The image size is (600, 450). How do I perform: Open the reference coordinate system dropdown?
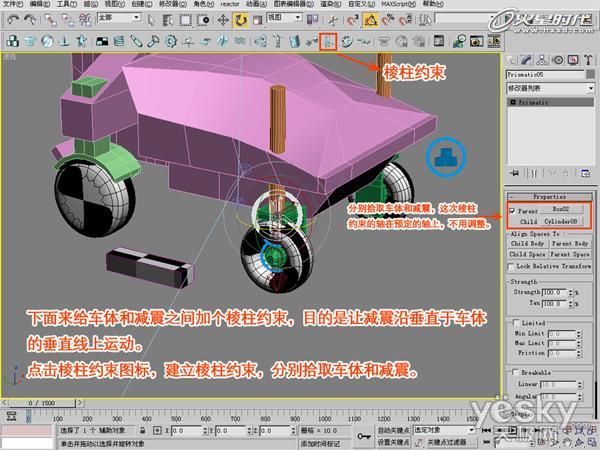[x=284, y=18]
